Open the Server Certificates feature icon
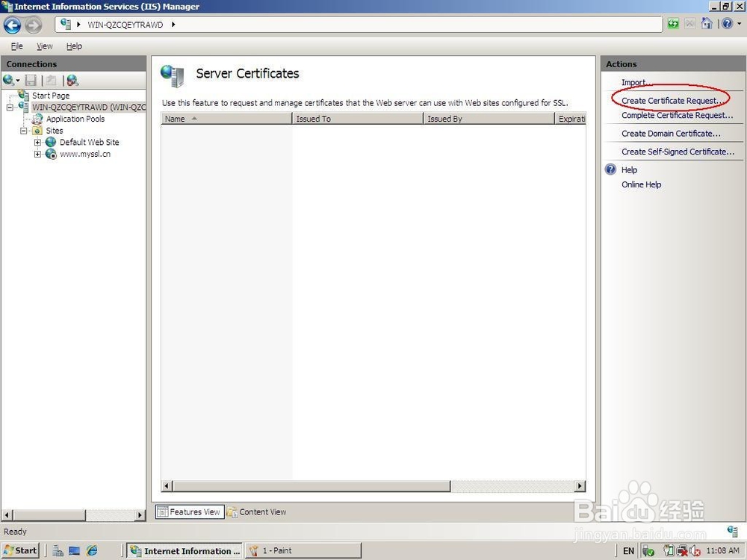Image resolution: width=747 pixels, height=560 pixels. (173, 75)
